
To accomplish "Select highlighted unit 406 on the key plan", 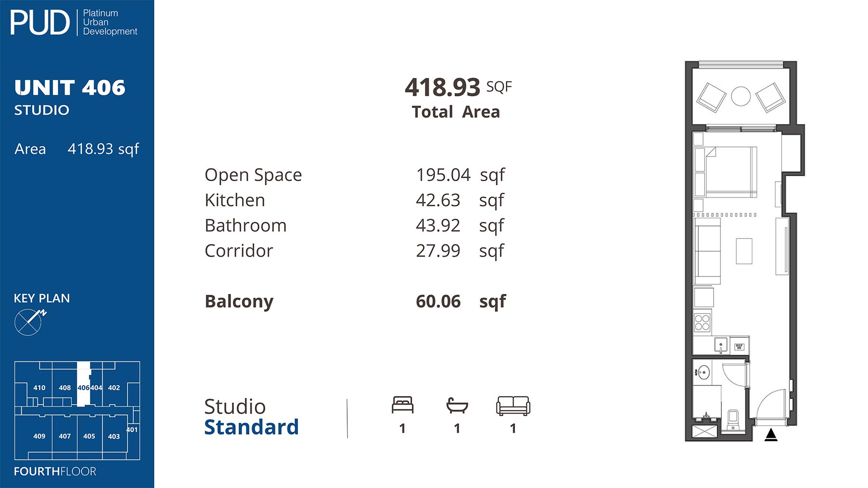I will (x=83, y=388).
